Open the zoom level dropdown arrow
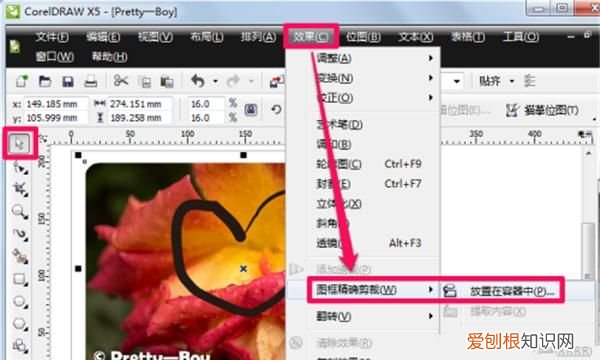Image resolution: width=600 pixels, height=360 pixels. click(x=457, y=81)
